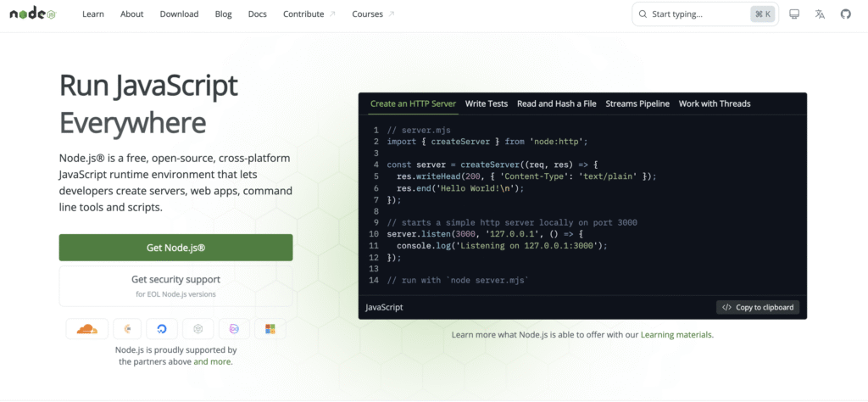The image size is (868, 402).
Task: Click the '// run with node server.mjs' comment
Action: pyautogui.click(x=458, y=280)
